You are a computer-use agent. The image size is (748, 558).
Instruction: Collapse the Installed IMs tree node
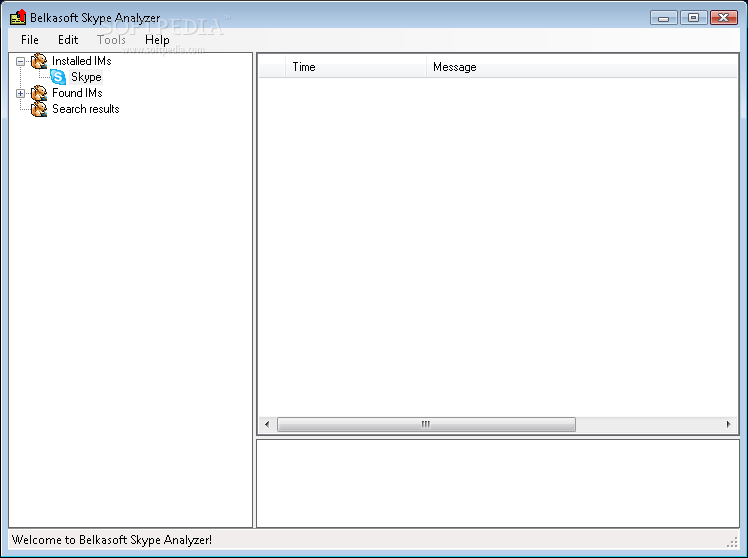20,61
